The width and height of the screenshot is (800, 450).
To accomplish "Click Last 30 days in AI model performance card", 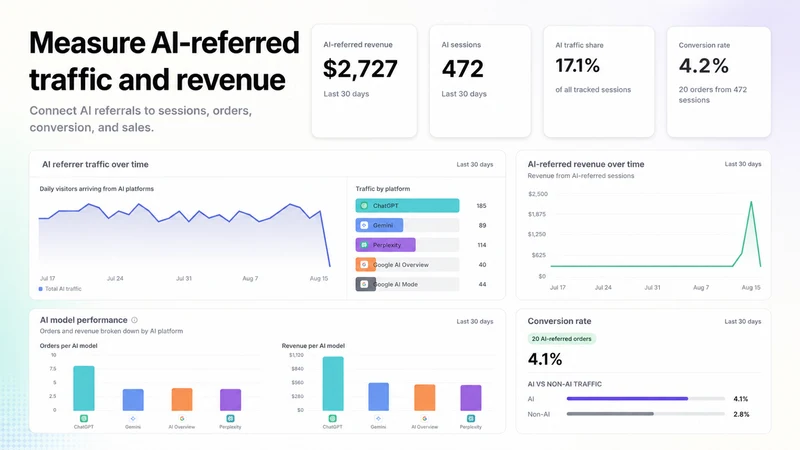I will click(x=474, y=321).
